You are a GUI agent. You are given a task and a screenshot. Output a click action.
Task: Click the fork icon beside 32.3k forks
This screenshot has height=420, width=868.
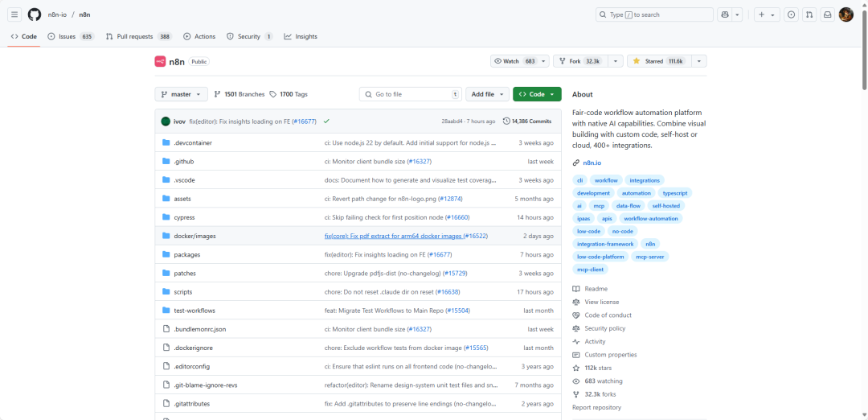(576, 394)
